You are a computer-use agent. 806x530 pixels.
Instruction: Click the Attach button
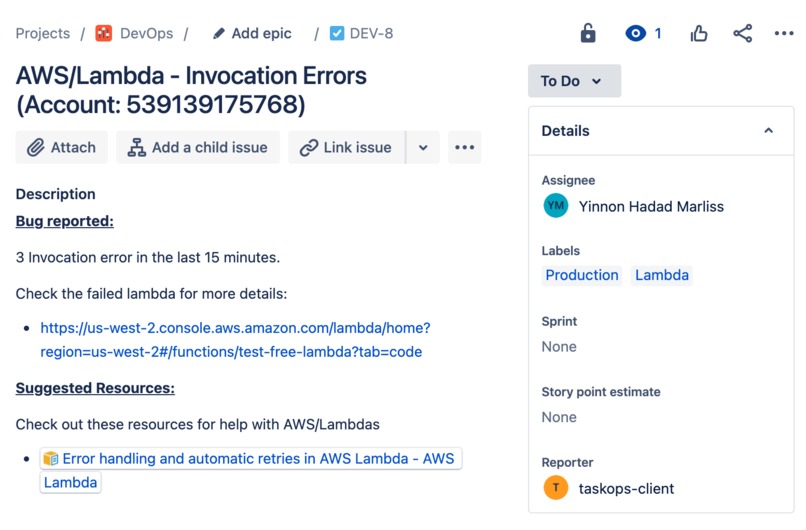click(x=62, y=148)
